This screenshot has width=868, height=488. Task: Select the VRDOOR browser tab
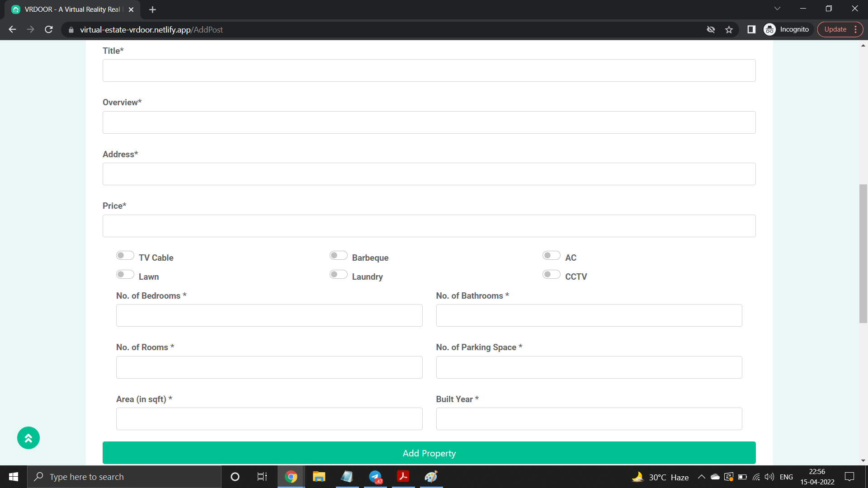(72, 9)
